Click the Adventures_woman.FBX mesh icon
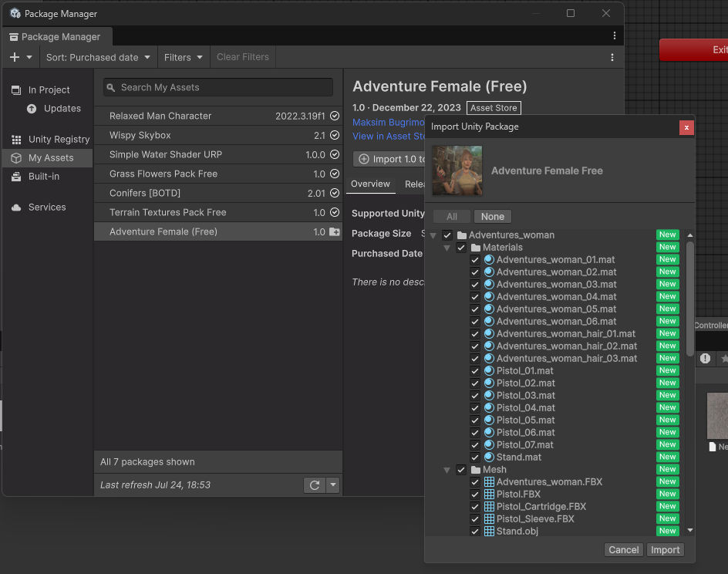 coord(488,482)
